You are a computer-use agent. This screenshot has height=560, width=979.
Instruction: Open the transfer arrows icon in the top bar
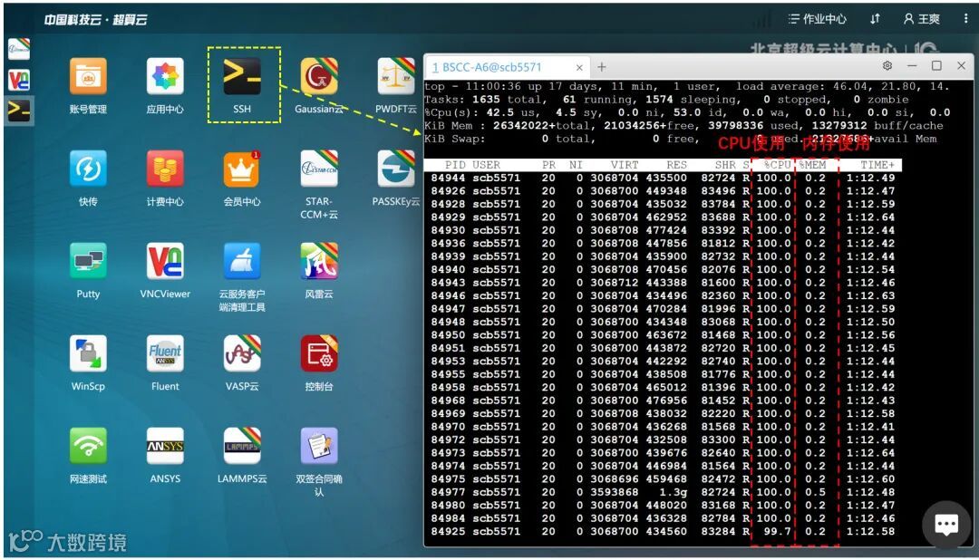(875, 19)
